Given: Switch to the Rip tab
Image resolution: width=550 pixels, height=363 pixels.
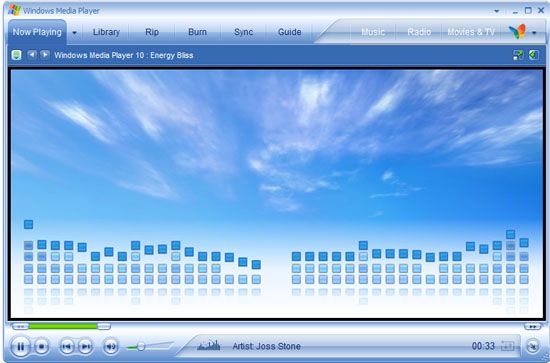Looking at the screenshot, I should [152, 32].
